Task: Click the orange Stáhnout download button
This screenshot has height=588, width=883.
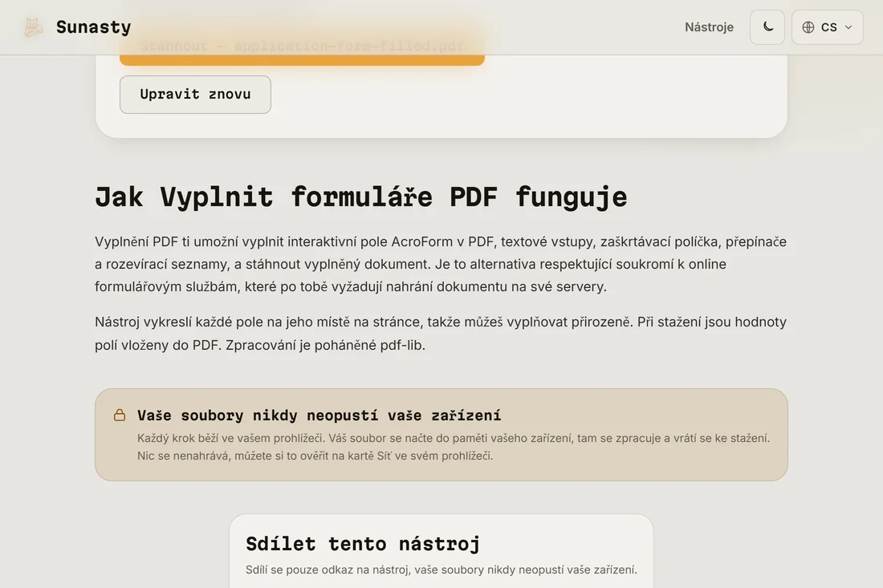Action: click(302, 47)
